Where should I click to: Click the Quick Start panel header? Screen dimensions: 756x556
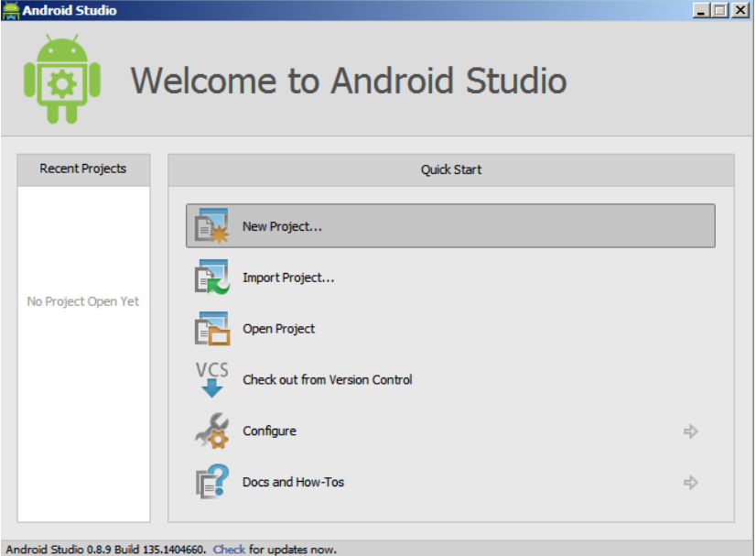tap(450, 169)
